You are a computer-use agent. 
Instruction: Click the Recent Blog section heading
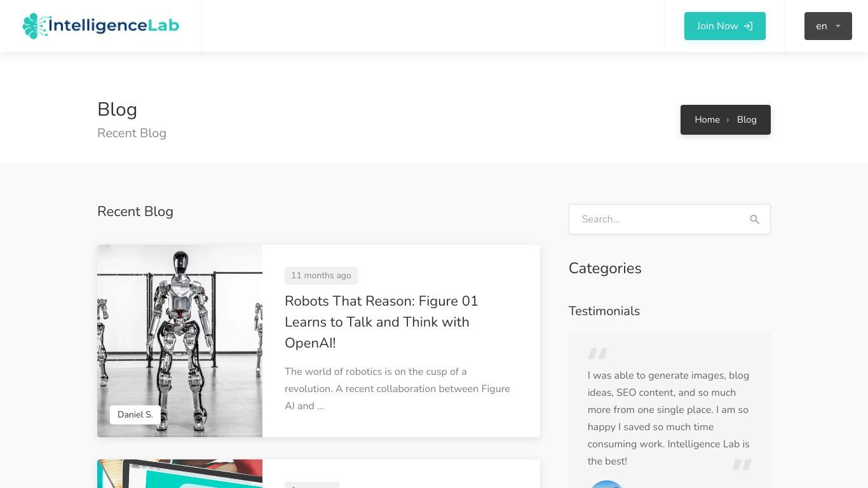click(135, 212)
